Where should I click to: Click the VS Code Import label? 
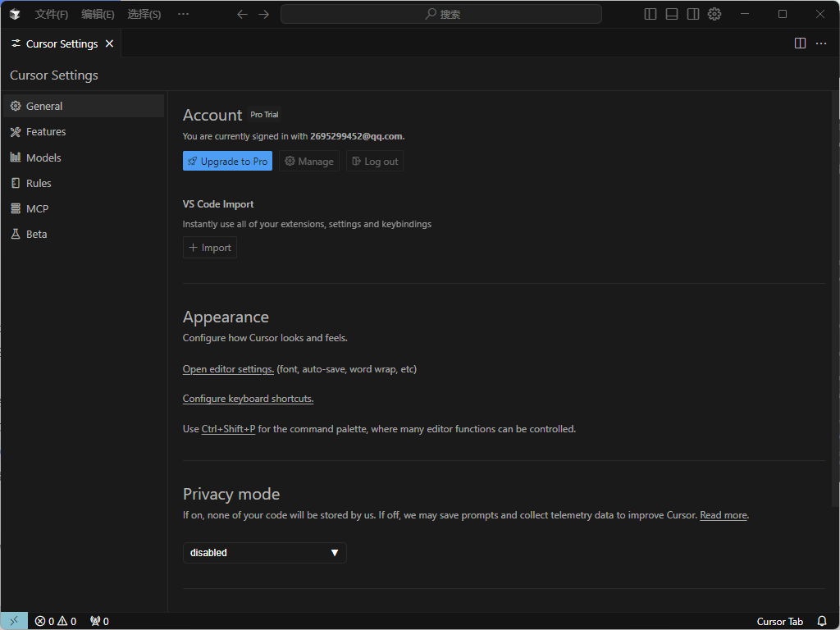tap(218, 204)
